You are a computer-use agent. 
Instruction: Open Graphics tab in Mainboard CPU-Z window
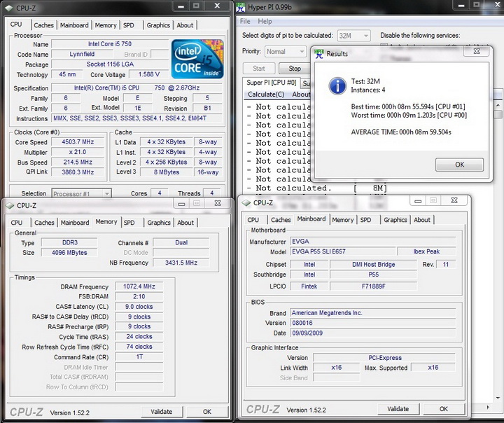(395, 220)
